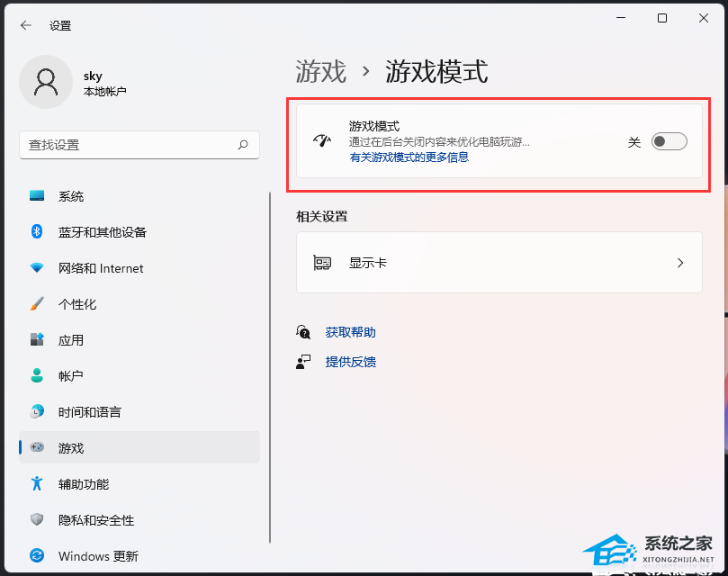
Task: Open Windows 更新 settings page
Action: pos(139,555)
